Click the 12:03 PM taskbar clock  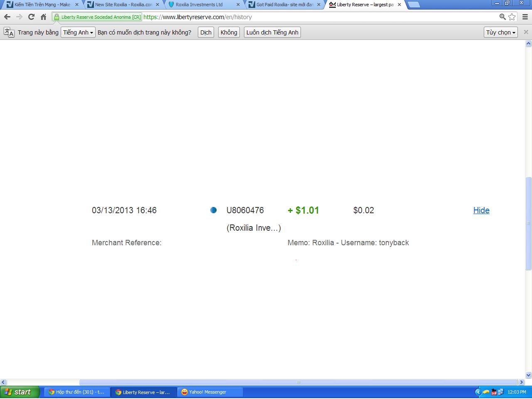click(517, 392)
